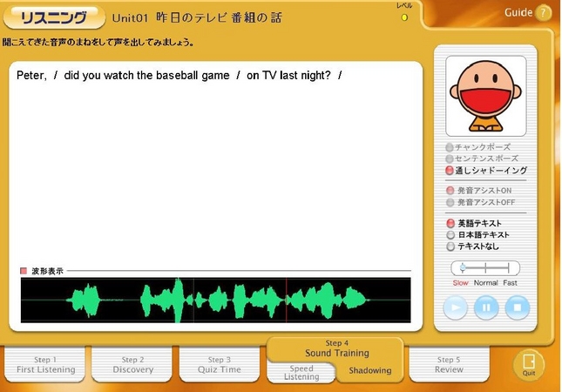Click the Quit door icon
The width and height of the screenshot is (562, 392).
click(528, 362)
